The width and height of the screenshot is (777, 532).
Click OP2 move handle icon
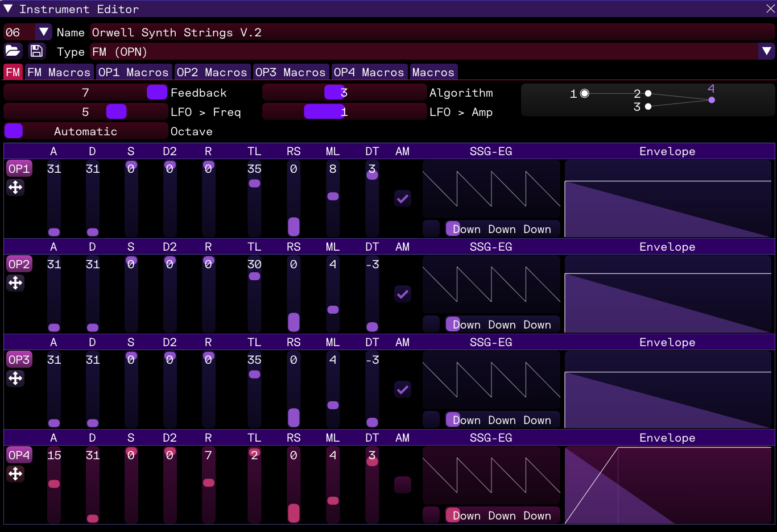click(x=16, y=283)
